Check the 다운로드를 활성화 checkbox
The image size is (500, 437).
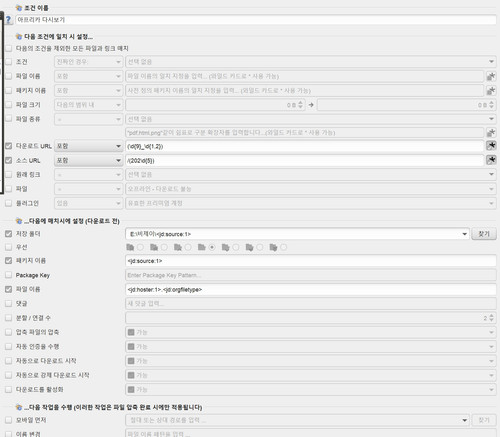pyautogui.click(x=9, y=390)
